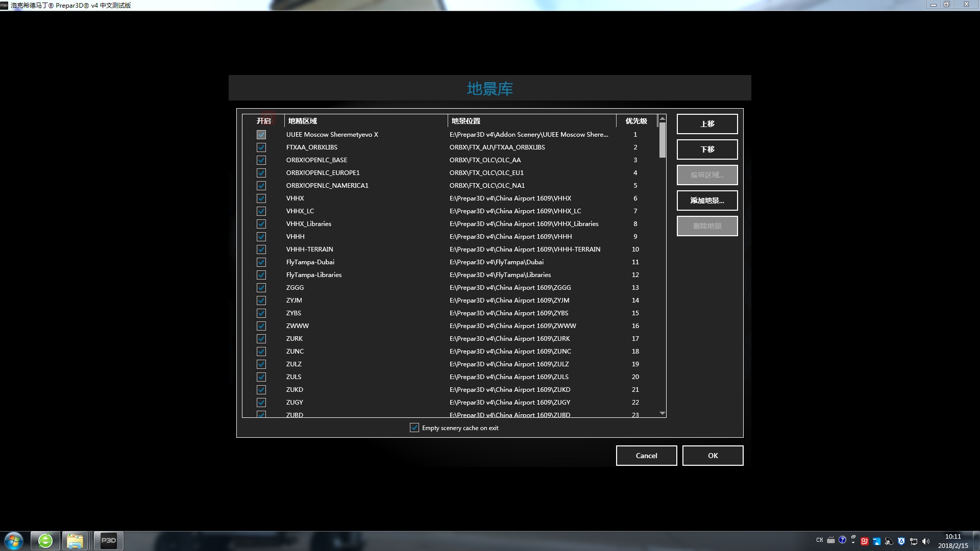Click the path ending in 1609\ZGGG
This screenshot has width=980, height=551.
click(x=510, y=288)
